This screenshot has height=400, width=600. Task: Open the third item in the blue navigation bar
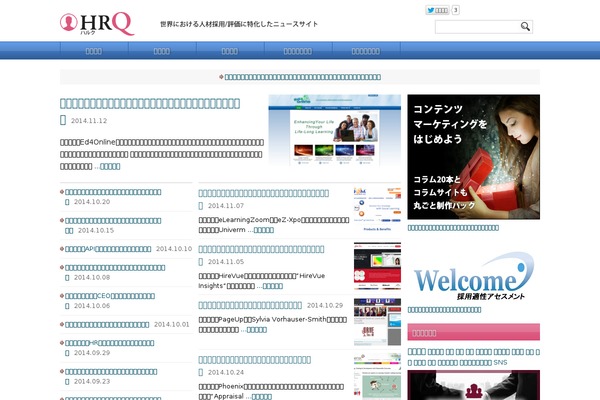tap(230, 51)
